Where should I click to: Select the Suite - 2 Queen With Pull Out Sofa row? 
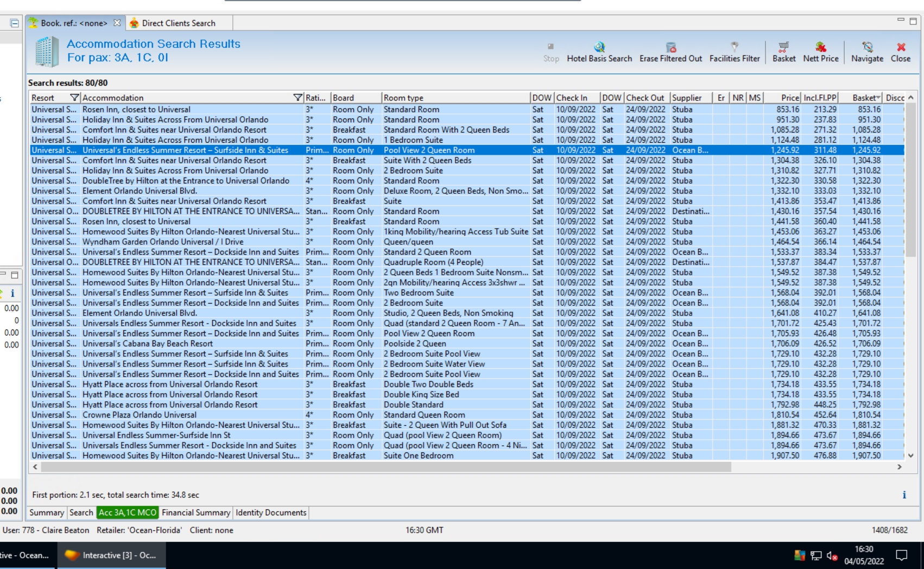point(467,425)
